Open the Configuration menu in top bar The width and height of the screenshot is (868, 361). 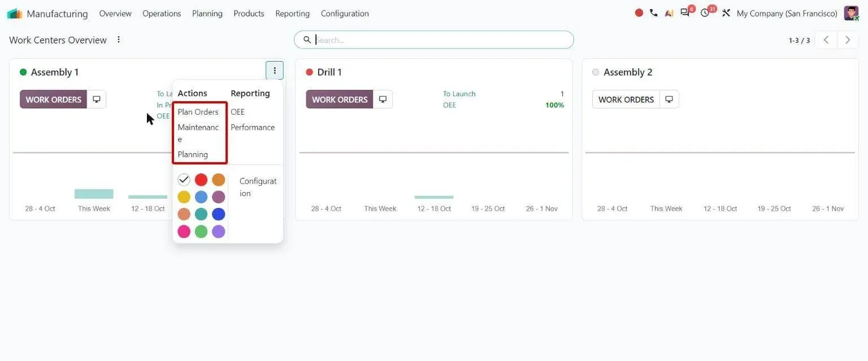point(345,13)
